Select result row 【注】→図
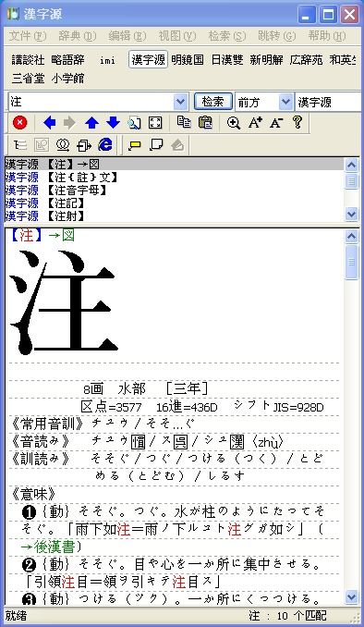 175,165
